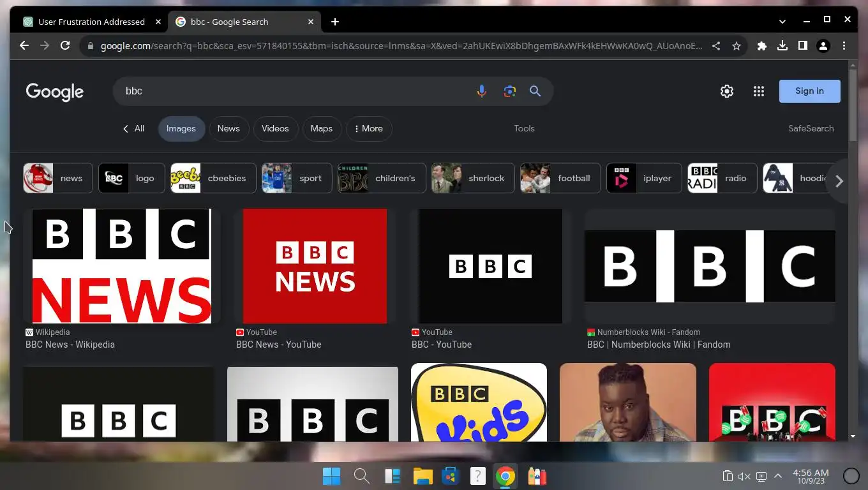
Task: Open the clock showing 4:56 AM
Action: [x=811, y=476]
